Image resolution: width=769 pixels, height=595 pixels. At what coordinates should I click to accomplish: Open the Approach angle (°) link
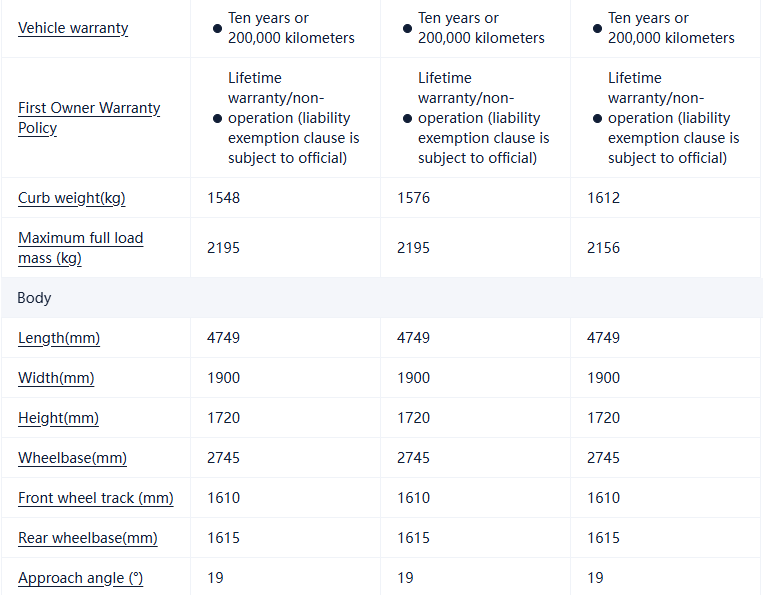click(80, 578)
